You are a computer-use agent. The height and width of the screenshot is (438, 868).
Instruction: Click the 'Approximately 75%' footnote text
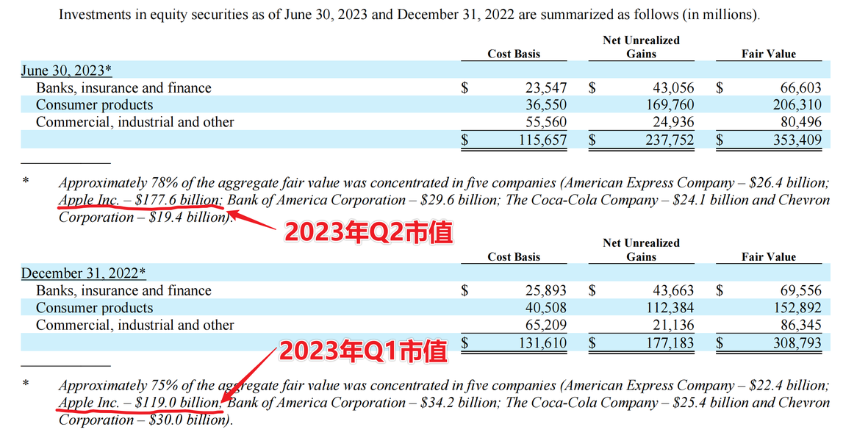[x=118, y=385]
